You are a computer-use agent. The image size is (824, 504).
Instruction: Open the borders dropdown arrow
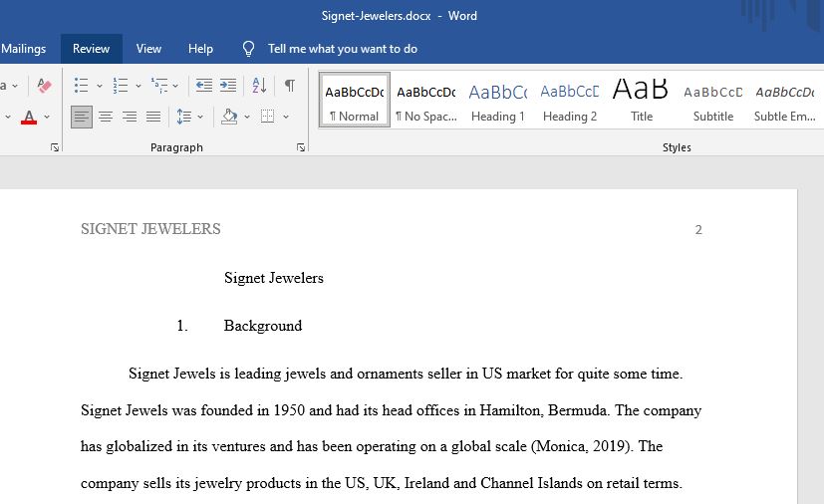[286, 117]
